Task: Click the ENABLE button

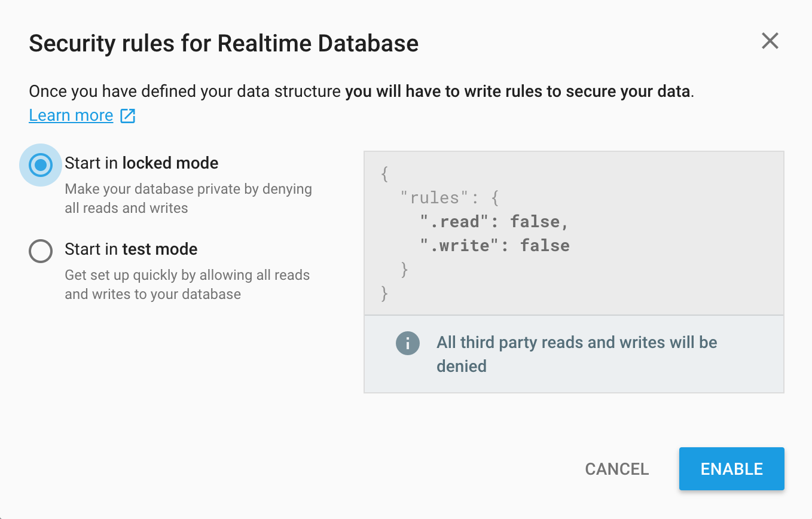Action: [731, 469]
